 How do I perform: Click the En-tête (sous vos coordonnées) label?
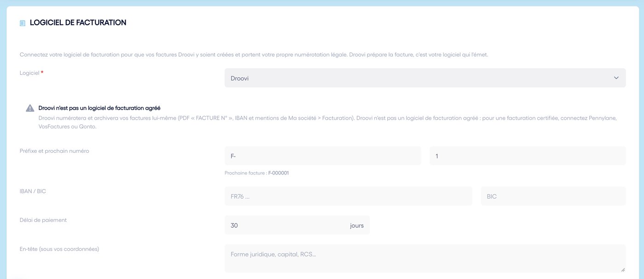59,249
